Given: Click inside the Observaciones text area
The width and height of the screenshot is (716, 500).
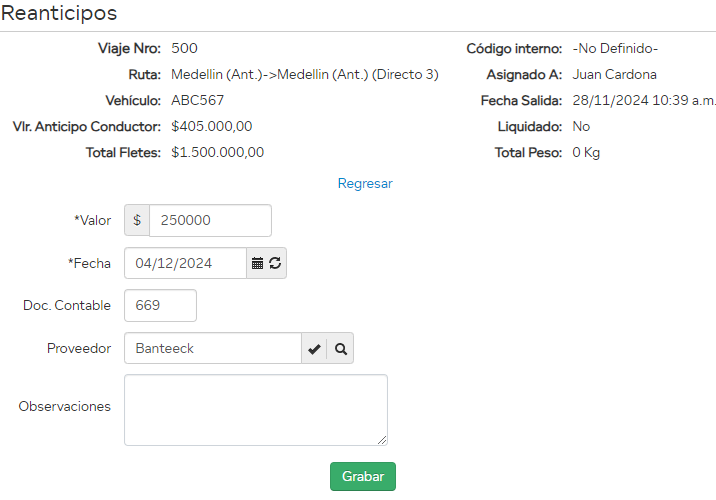Looking at the screenshot, I should (255, 409).
